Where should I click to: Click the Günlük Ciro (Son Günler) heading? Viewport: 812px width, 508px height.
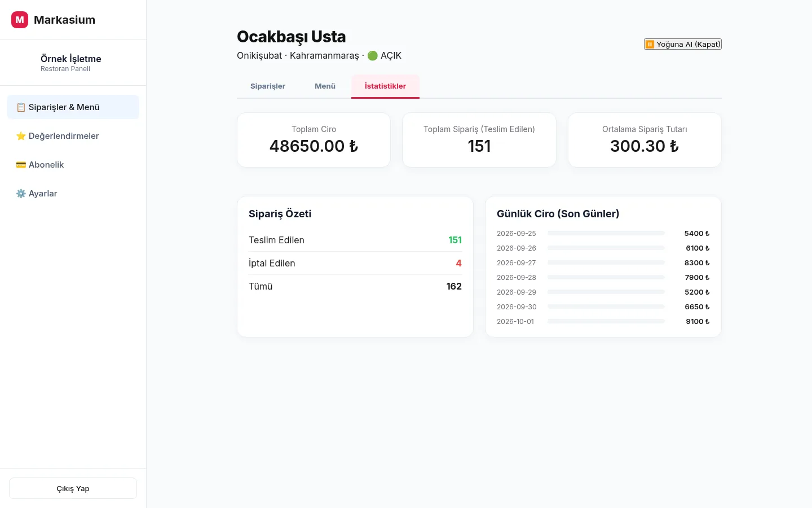pyautogui.click(x=558, y=214)
